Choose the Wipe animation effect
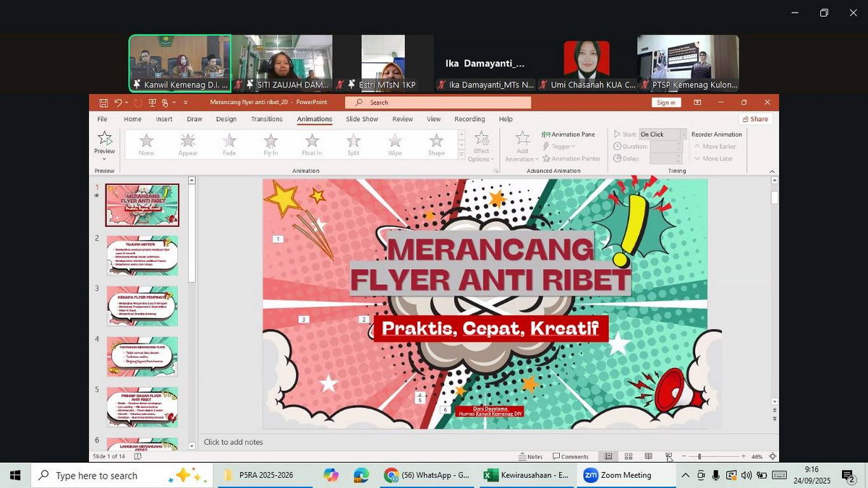 point(394,142)
